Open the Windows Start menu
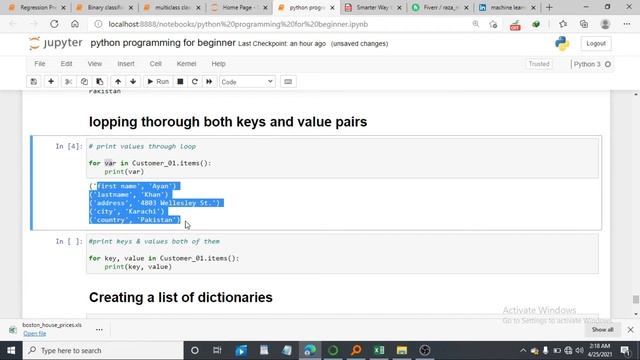Viewport: 640px width, 360px height. click(11, 350)
